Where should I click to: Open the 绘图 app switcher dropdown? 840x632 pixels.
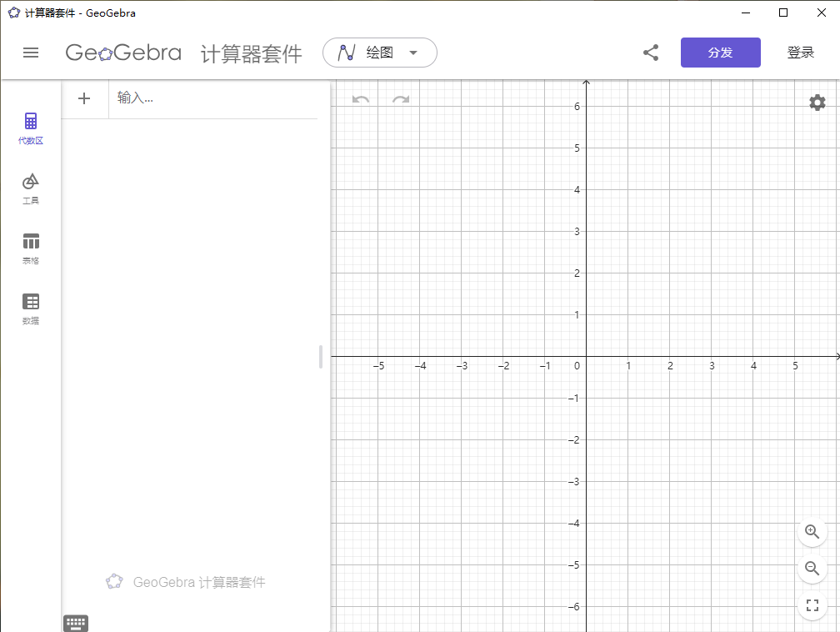tap(380, 52)
